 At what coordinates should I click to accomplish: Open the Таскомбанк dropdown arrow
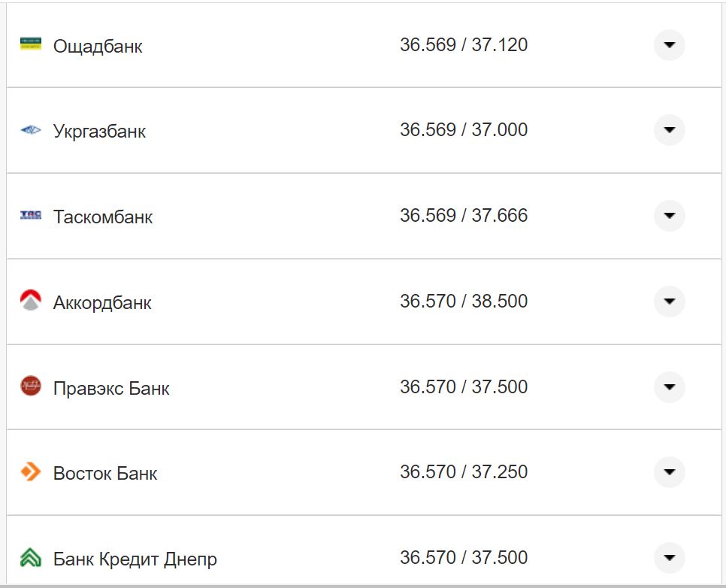click(x=669, y=216)
